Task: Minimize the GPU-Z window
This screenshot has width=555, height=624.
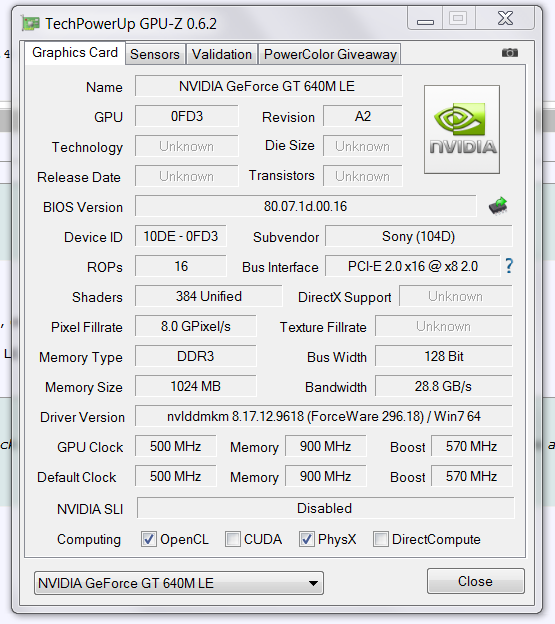Action: [425, 18]
